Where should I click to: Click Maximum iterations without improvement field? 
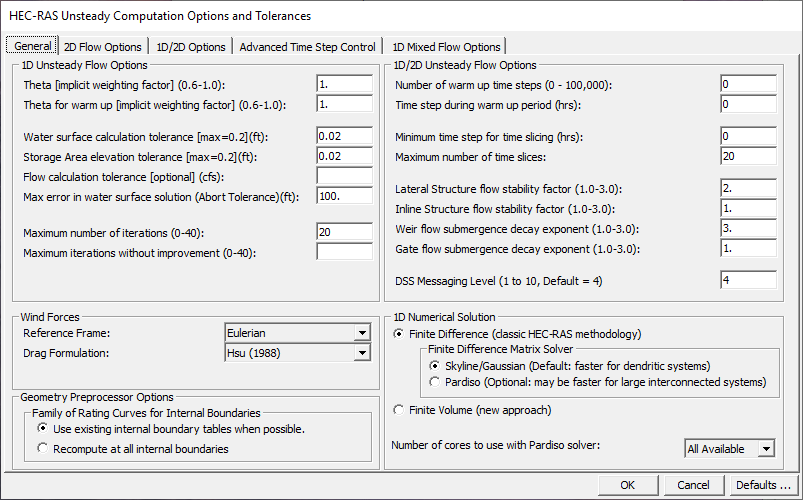click(x=345, y=252)
